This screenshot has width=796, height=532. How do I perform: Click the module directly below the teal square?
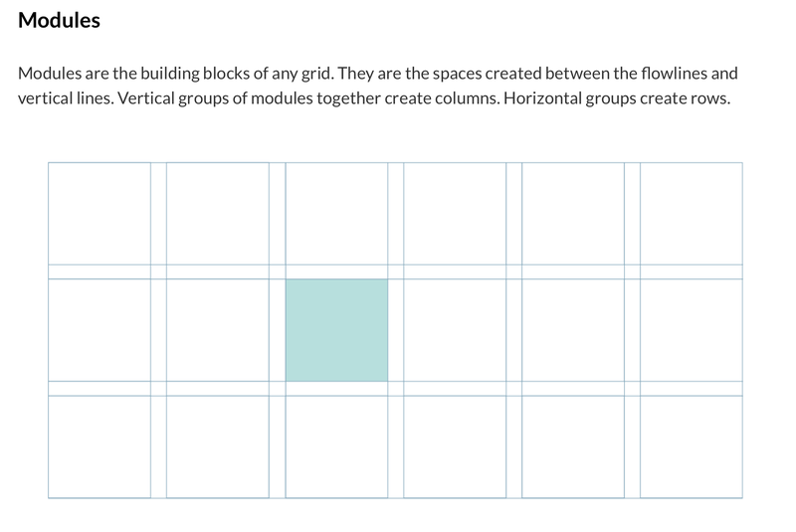[x=336, y=446]
